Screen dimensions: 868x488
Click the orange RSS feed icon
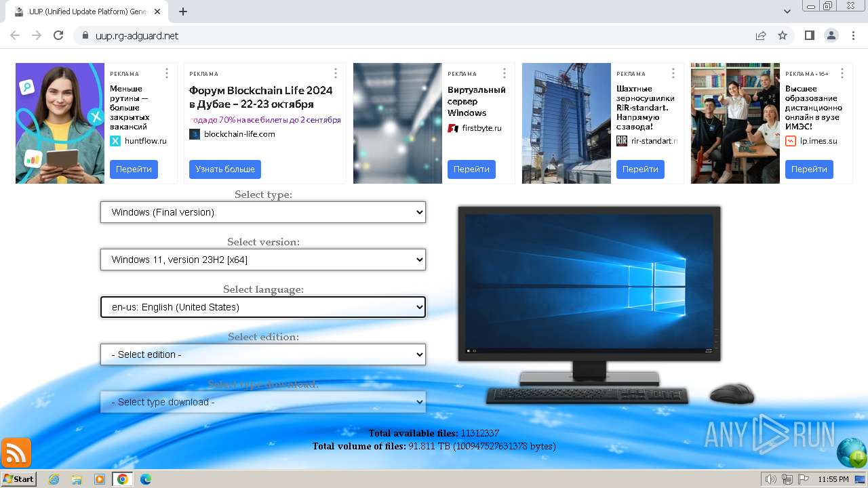pyautogui.click(x=16, y=453)
